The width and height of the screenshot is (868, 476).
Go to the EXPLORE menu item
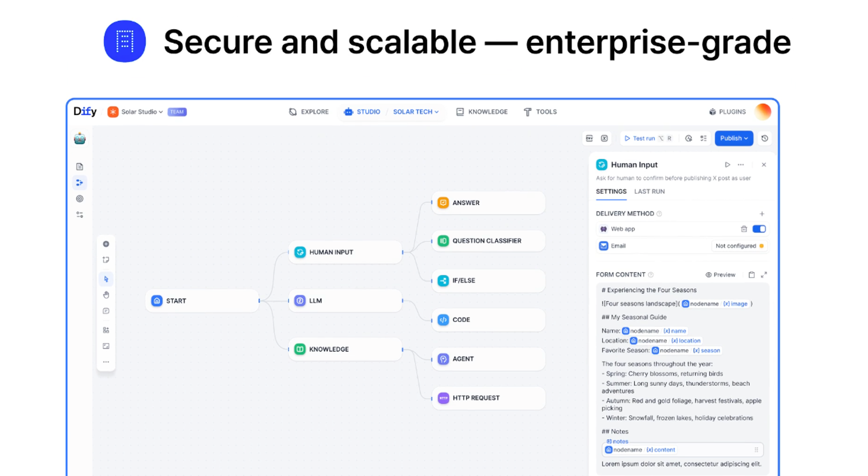point(309,112)
